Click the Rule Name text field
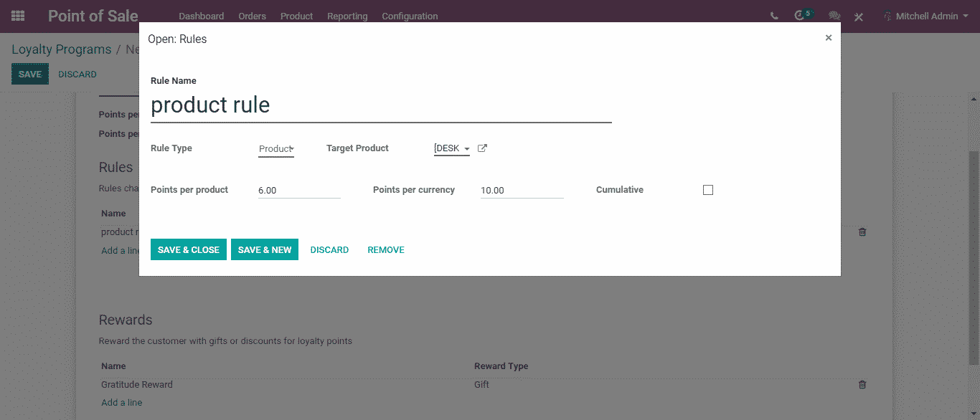Viewport: 980px width, 420px height. click(380, 105)
